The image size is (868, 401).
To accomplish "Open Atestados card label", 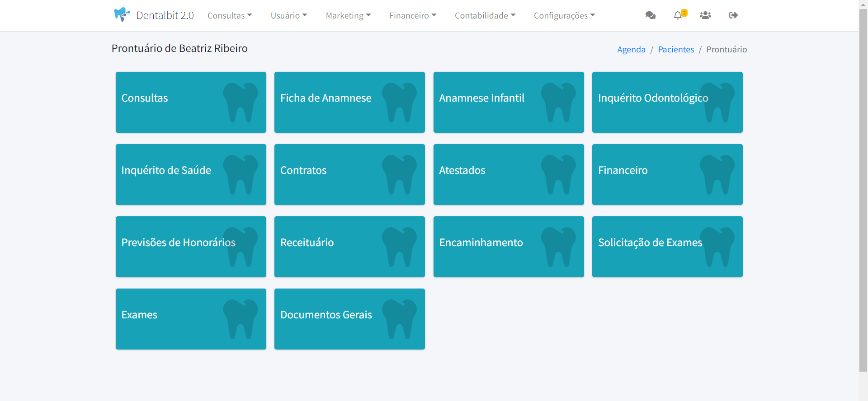I will pos(462,170).
